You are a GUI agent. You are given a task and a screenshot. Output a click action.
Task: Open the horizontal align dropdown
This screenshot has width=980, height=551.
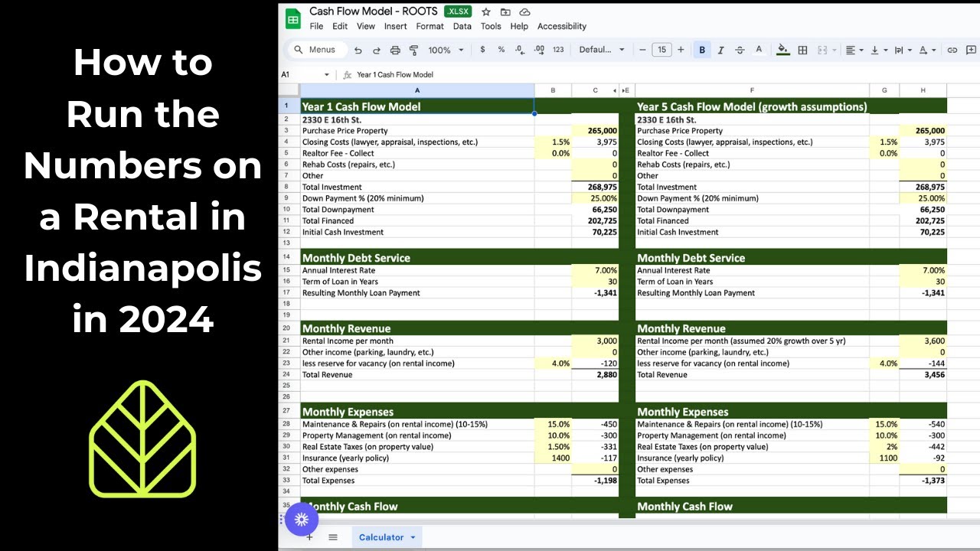(853, 50)
